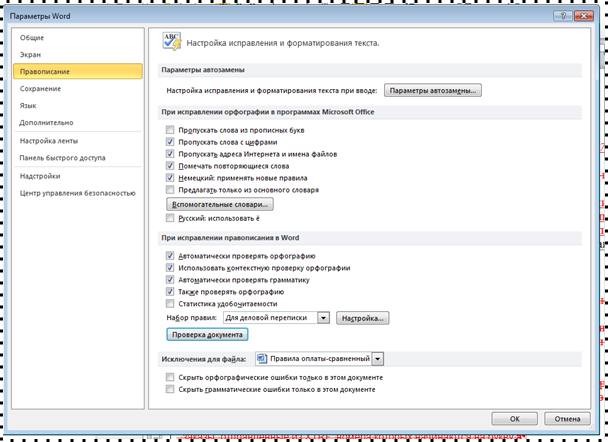The image size is (608, 442).
Task: Click the Настройка button for grammar rules
Action: 363,318
